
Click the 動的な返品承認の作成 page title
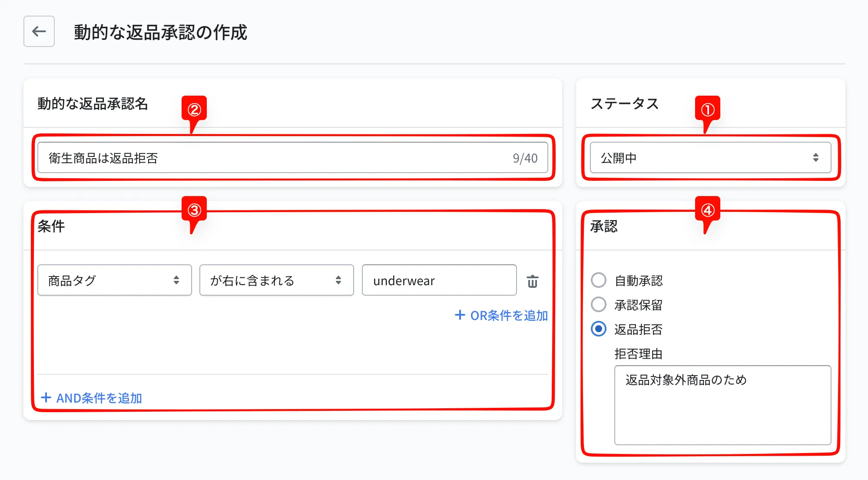pyautogui.click(x=160, y=32)
